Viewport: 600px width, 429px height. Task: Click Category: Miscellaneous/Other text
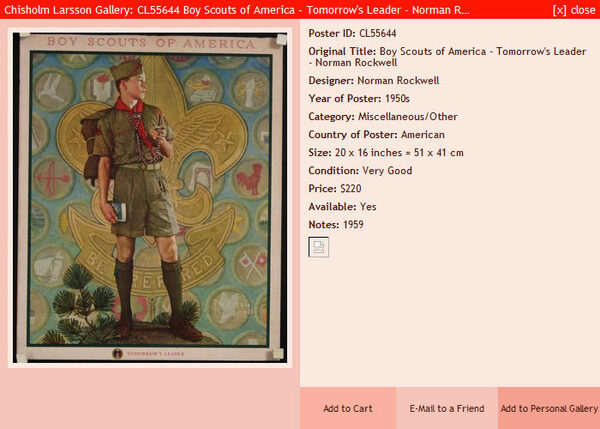tap(383, 116)
